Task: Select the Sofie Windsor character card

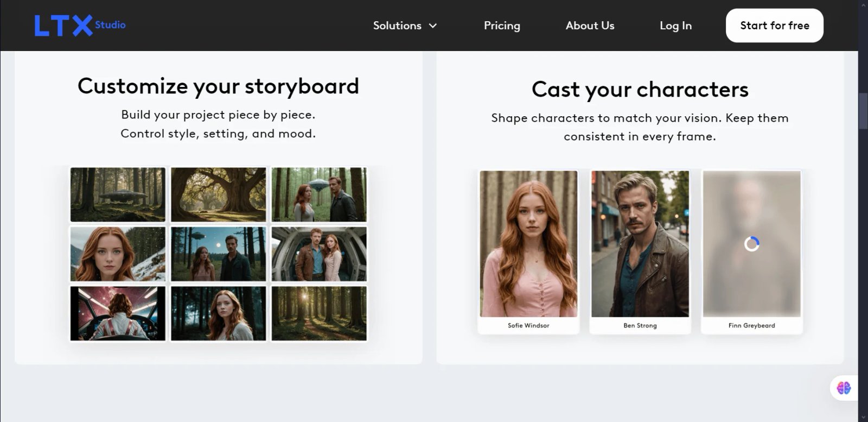Action: pos(528,251)
